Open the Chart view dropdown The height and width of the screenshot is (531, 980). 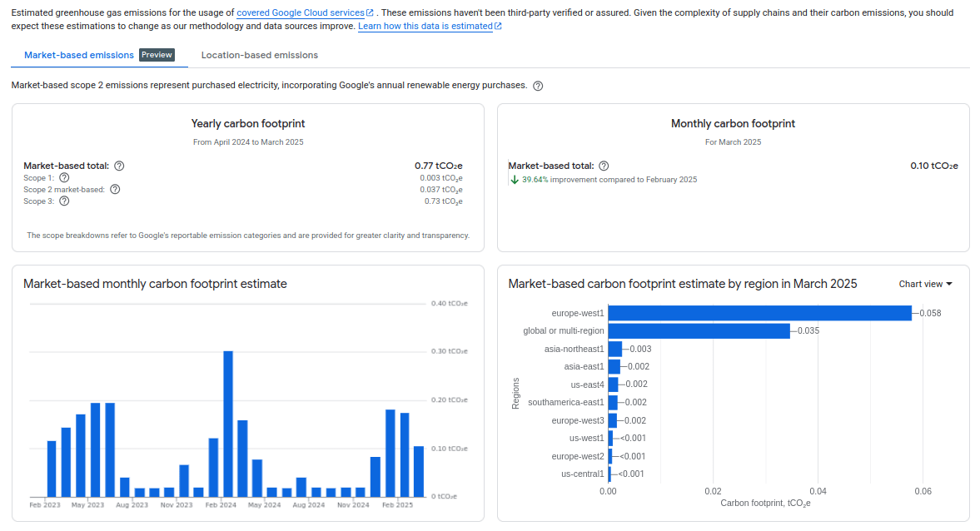[x=924, y=283]
